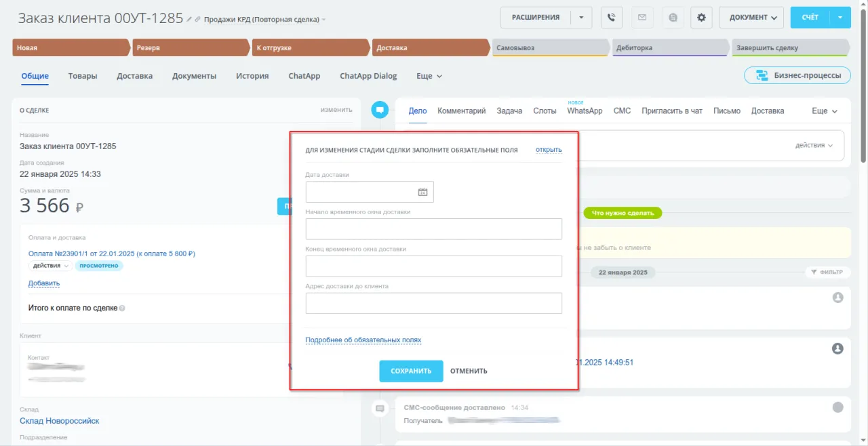The height and width of the screenshot is (446, 868).
Task: Switch to the Общие tab
Action: click(x=35, y=76)
